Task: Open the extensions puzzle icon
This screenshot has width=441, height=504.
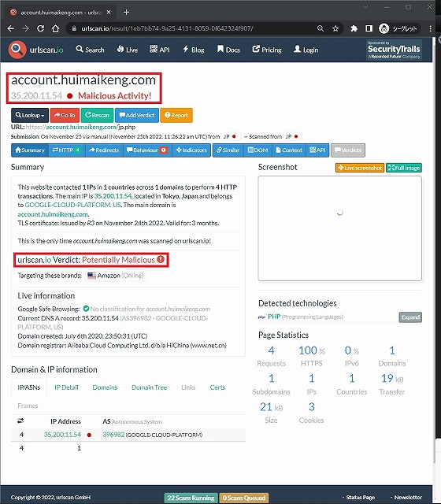Action: [354, 28]
